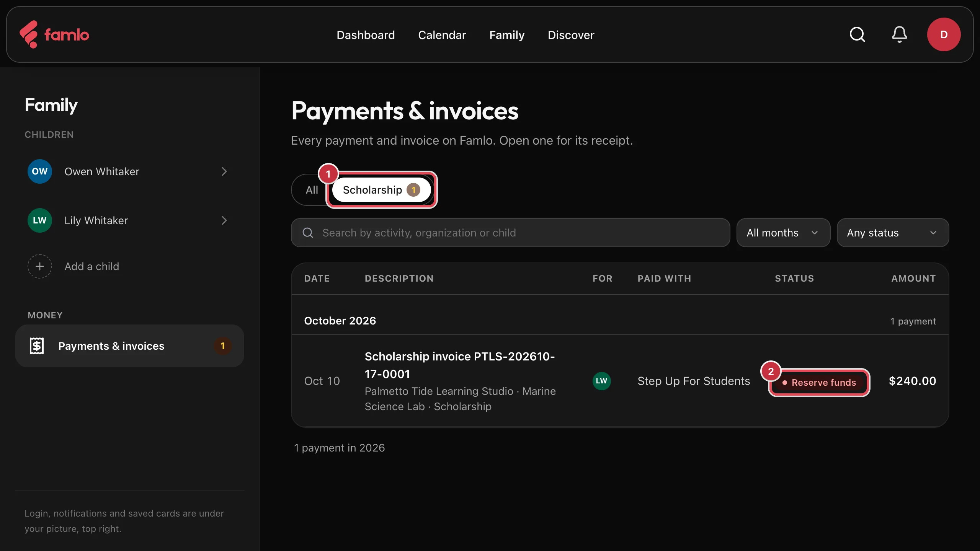
Task: Click the '1 payment in 2026' summary
Action: click(x=339, y=448)
